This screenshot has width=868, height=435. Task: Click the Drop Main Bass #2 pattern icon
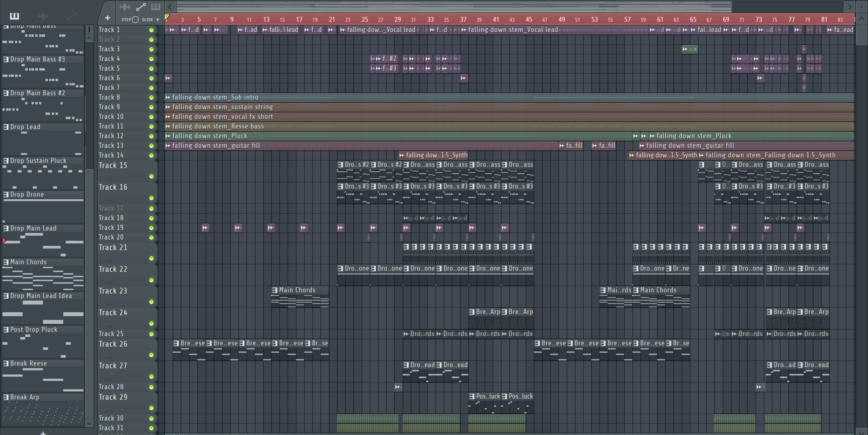coord(6,93)
